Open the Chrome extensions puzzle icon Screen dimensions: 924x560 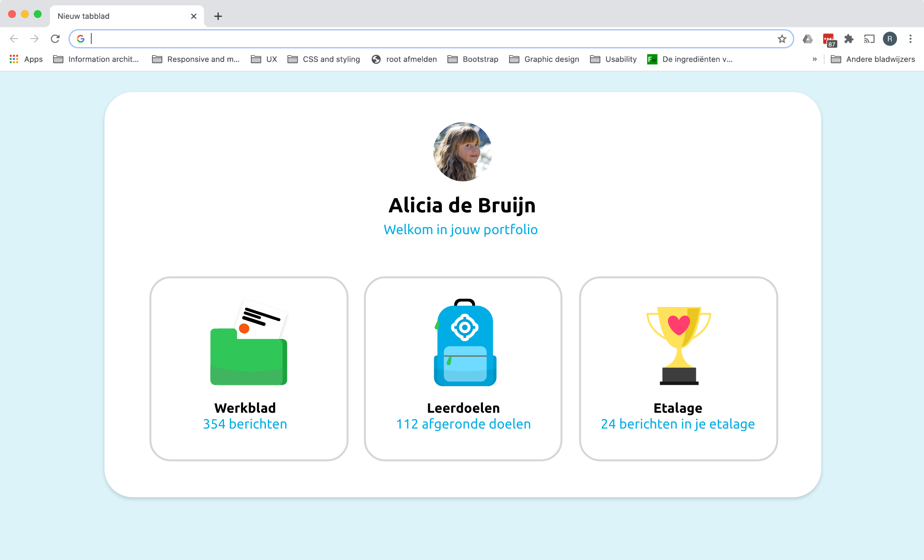[849, 39]
